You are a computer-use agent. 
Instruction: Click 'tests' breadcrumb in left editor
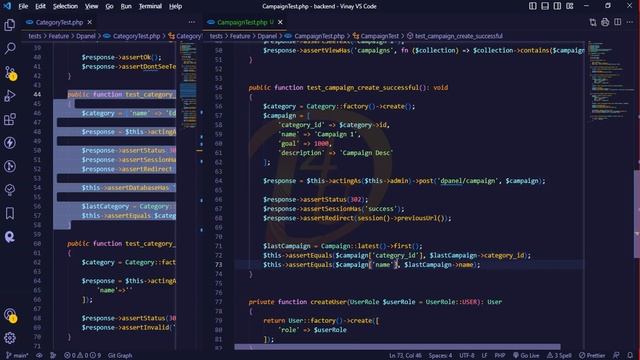pos(35,36)
